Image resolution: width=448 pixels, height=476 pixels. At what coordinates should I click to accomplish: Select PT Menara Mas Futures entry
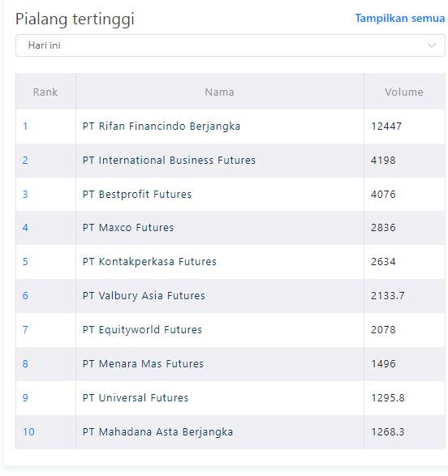pos(143,363)
